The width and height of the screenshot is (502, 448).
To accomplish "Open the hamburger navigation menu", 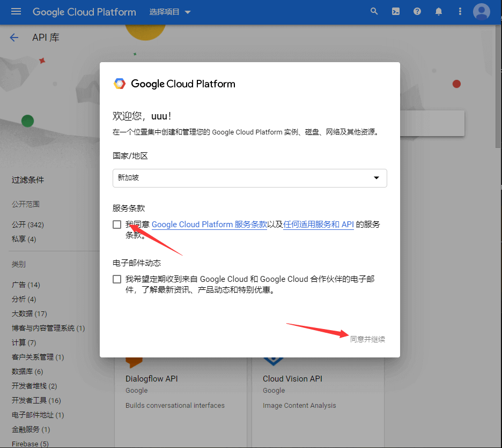I will point(16,12).
